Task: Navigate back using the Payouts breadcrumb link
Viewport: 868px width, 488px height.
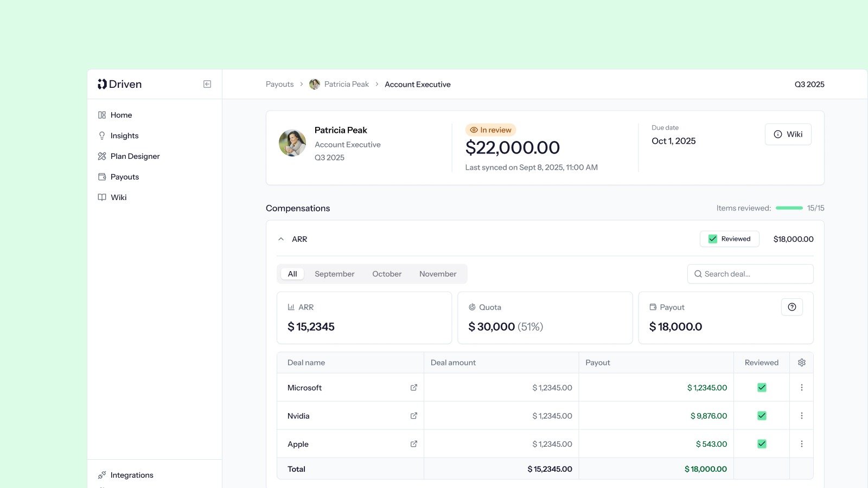Action: [x=279, y=84]
